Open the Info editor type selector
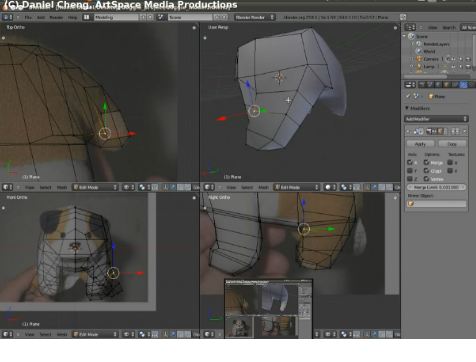Screen dimensions: 476x362 (x=8, y=17)
